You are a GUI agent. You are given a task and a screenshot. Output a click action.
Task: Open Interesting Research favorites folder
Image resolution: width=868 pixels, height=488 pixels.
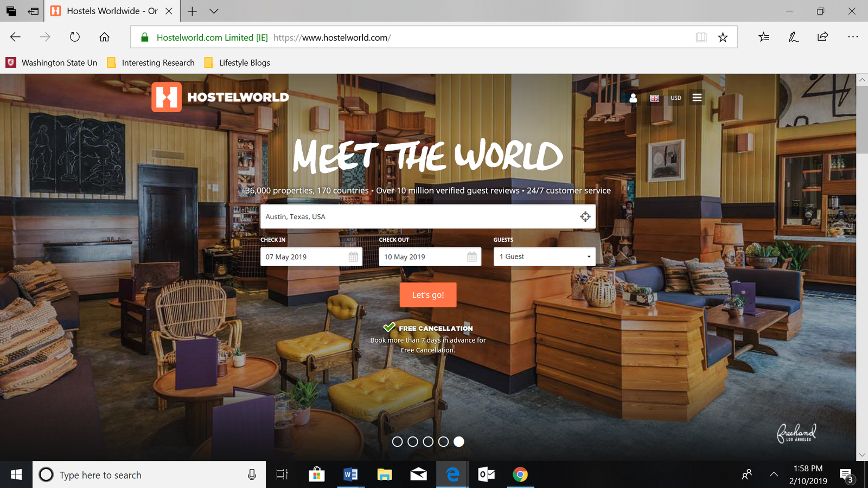pos(151,62)
